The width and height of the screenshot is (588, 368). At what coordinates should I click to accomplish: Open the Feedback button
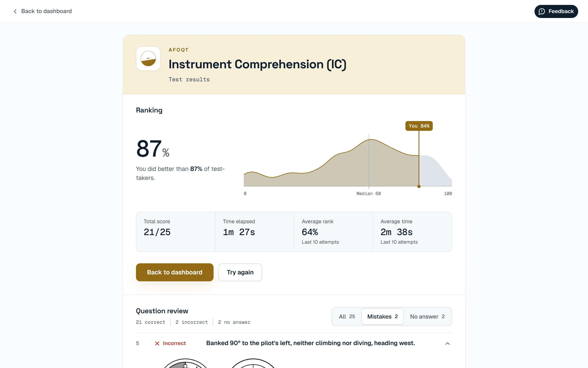[x=556, y=11]
